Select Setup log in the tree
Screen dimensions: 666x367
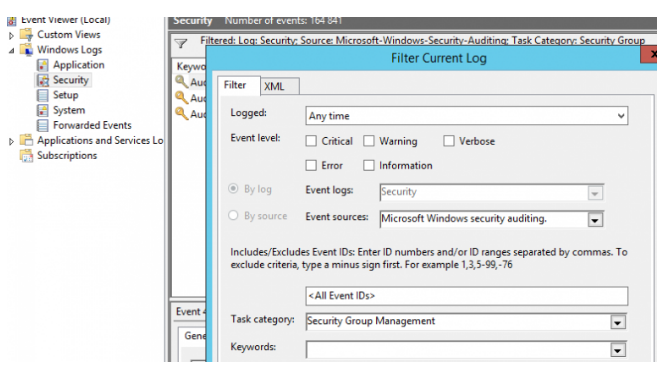click(65, 95)
